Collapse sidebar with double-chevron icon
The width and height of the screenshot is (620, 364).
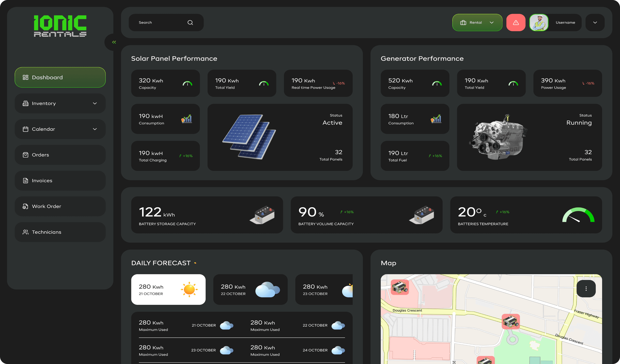(x=114, y=42)
